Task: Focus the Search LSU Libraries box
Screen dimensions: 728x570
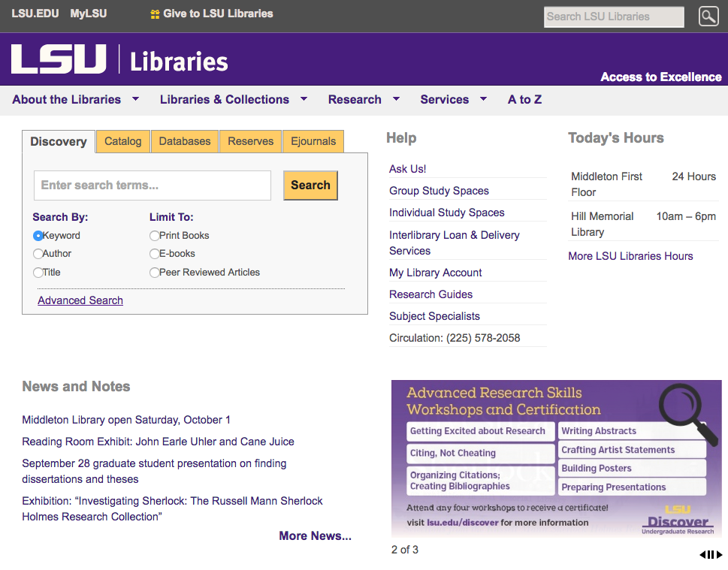Action: click(614, 17)
